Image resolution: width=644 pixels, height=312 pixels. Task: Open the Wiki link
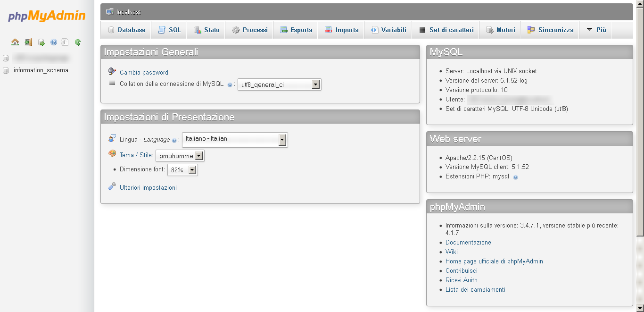(x=452, y=252)
